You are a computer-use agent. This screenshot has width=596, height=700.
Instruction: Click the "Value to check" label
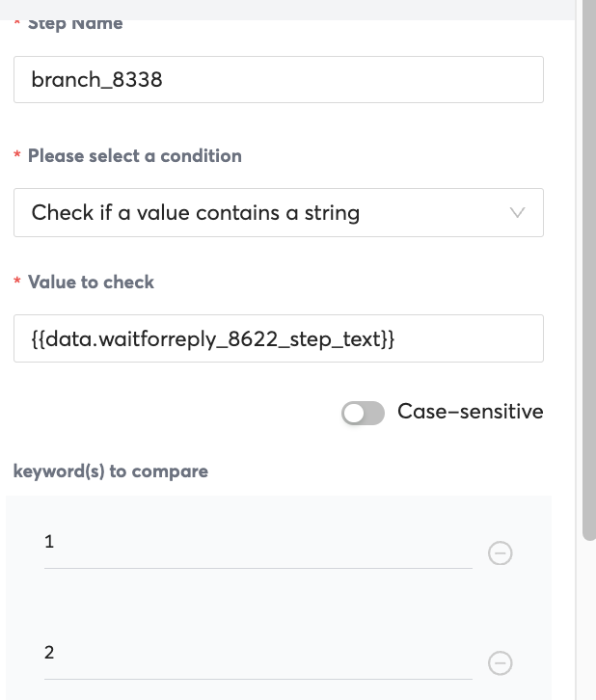coord(91,283)
